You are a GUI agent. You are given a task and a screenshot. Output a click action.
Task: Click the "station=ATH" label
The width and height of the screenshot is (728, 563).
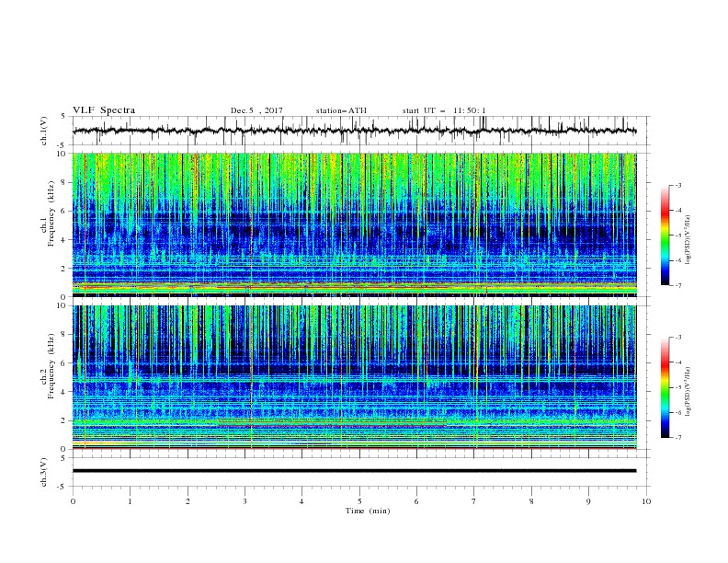[341, 110]
